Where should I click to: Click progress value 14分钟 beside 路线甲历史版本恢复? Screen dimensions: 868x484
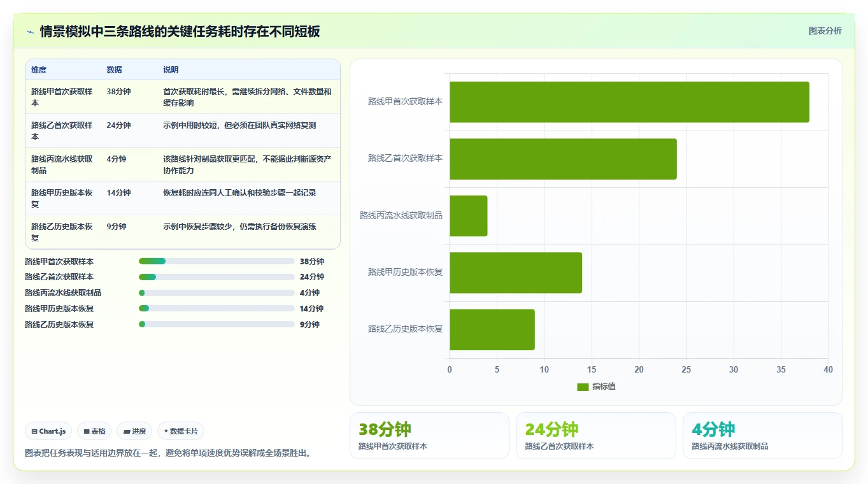(x=311, y=309)
